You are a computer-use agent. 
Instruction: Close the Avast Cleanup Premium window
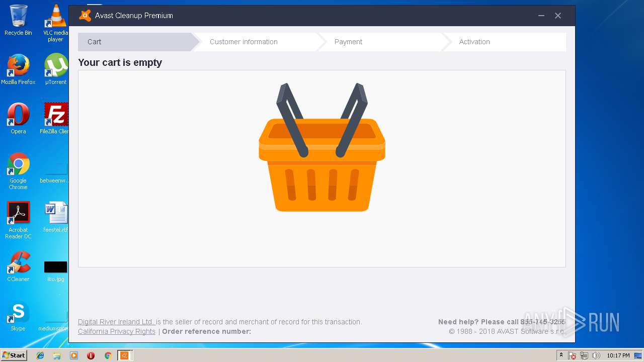pos(558,16)
